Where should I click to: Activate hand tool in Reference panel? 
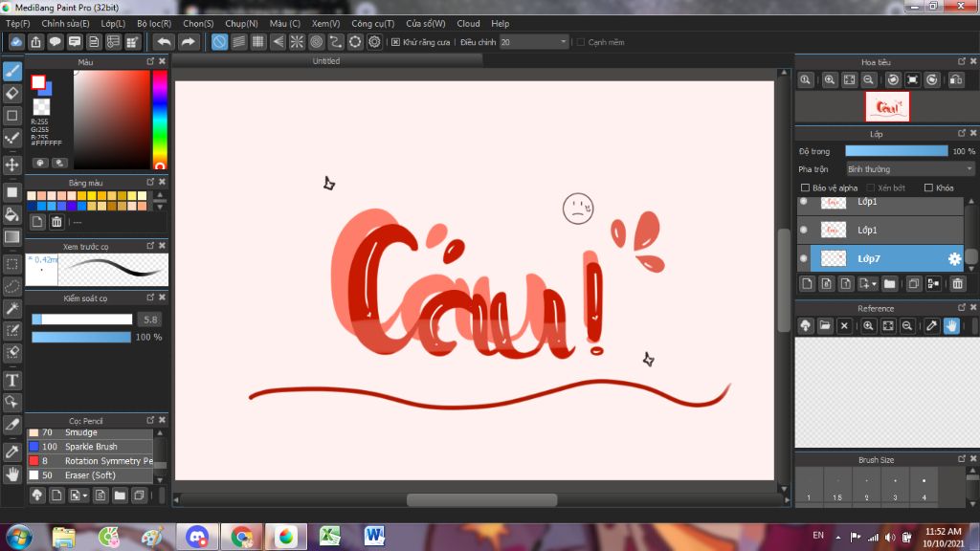point(951,325)
